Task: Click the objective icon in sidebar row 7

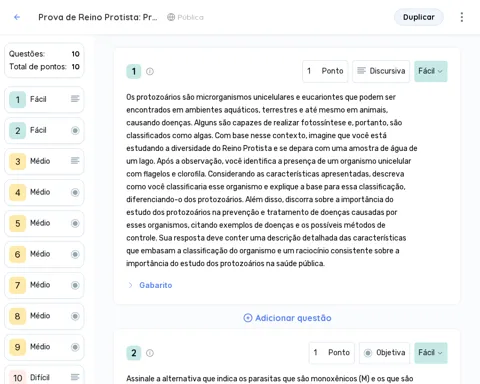Action: pyautogui.click(x=75, y=285)
